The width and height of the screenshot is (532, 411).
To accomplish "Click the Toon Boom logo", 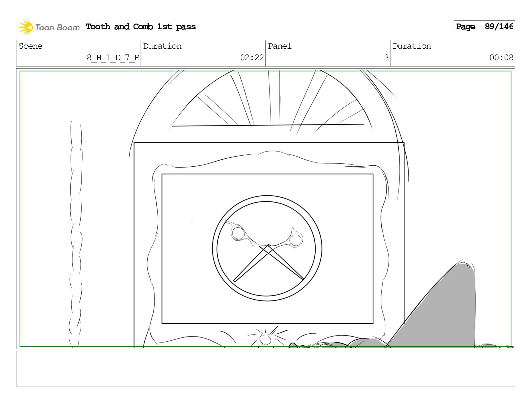I will coord(48,27).
